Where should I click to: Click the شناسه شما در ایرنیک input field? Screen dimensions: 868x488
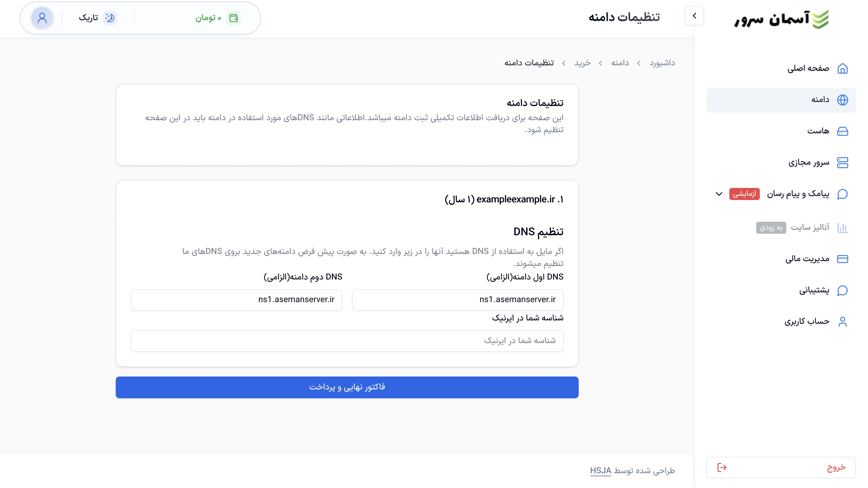[347, 340]
